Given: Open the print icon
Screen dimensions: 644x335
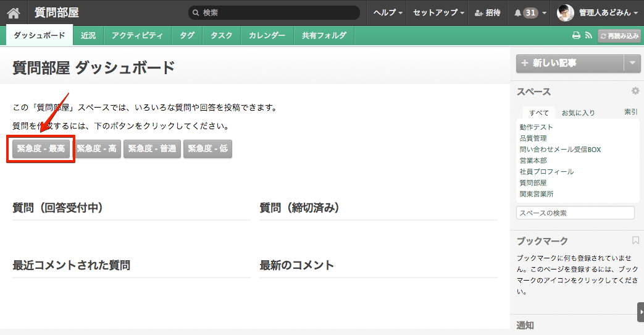Looking at the screenshot, I should point(576,36).
